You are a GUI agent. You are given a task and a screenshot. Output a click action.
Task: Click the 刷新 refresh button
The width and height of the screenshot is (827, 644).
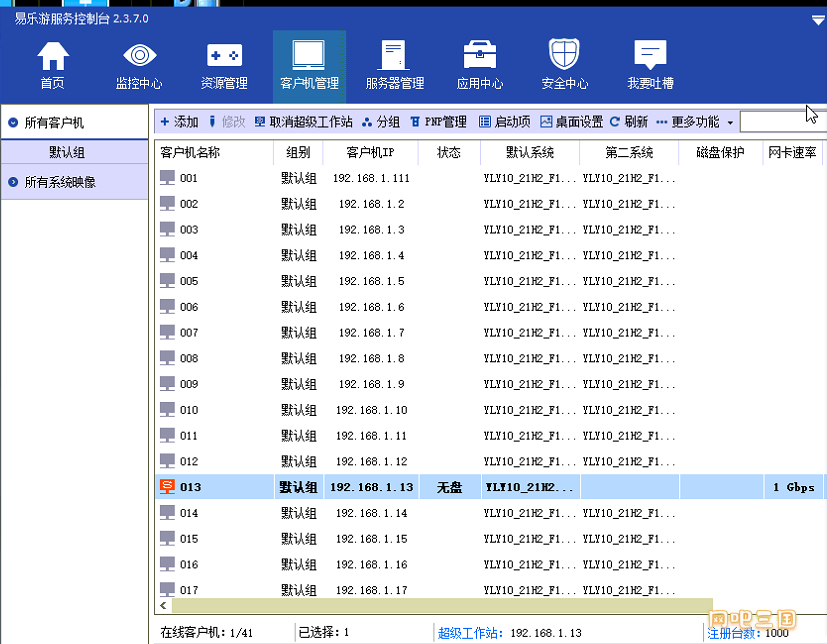tap(629, 122)
